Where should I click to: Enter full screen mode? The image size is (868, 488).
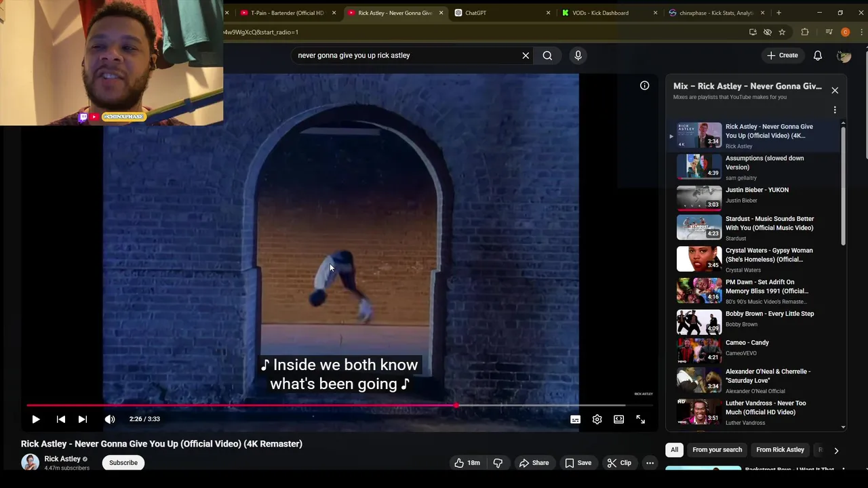(640, 420)
